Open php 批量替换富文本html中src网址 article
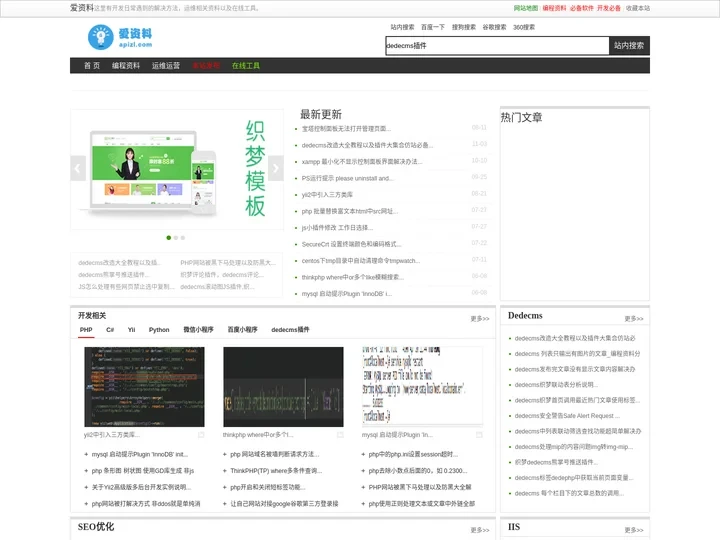This screenshot has height=540, width=720. (349, 211)
